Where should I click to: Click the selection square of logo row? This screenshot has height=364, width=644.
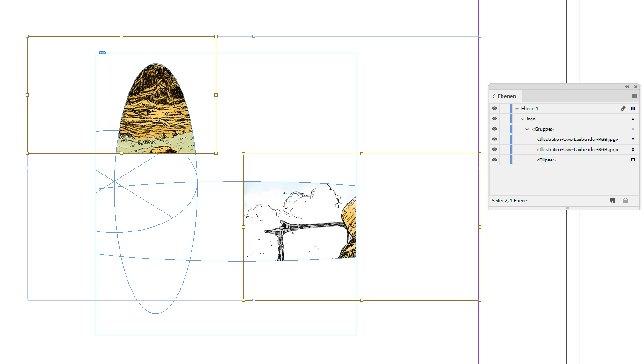633,119
